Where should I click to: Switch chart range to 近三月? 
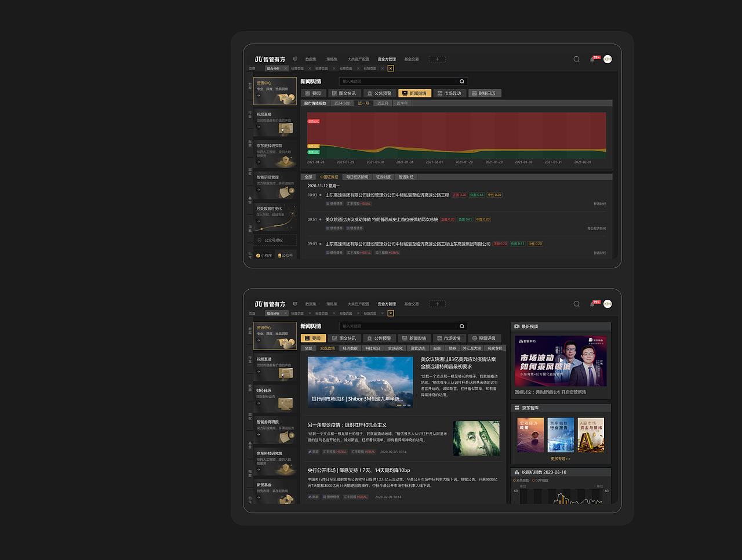[x=383, y=103]
